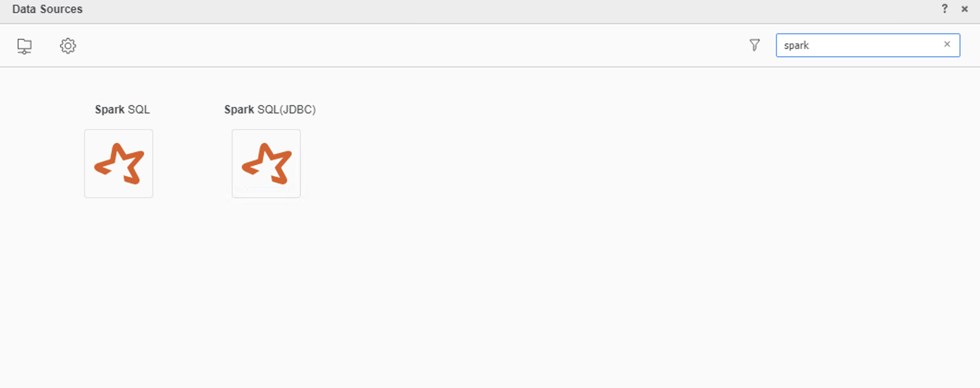980x388 pixels.
Task: Click the funnel filter icon
Action: click(x=754, y=45)
